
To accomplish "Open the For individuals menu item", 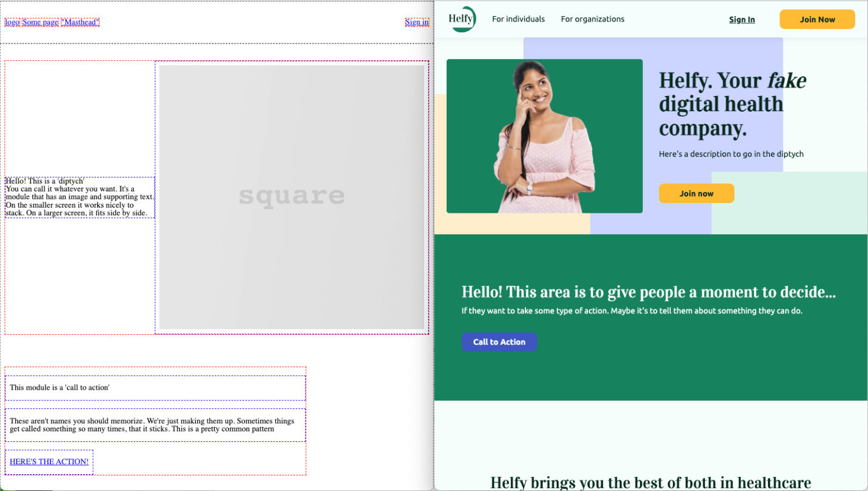I will [x=518, y=19].
